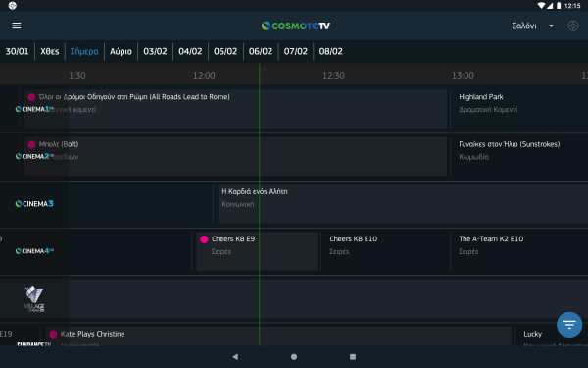Open the Cheers K8 E9 episode
This screenshot has height=368, width=588.
[x=257, y=251]
